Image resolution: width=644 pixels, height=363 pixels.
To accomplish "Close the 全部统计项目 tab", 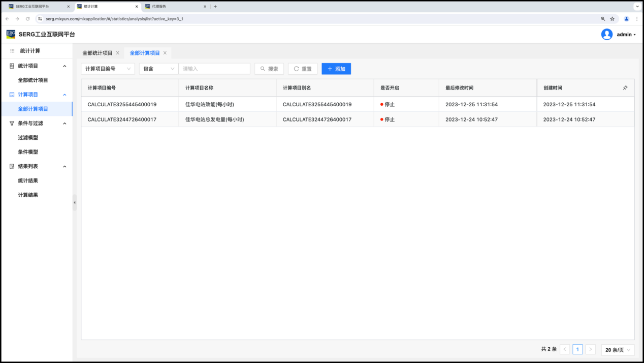I will click(x=118, y=53).
